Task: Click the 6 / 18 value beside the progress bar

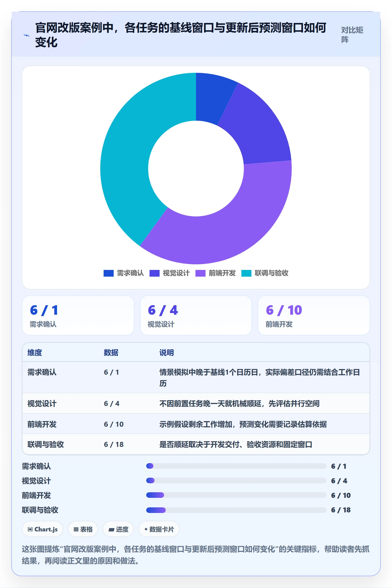Action: [x=341, y=510]
